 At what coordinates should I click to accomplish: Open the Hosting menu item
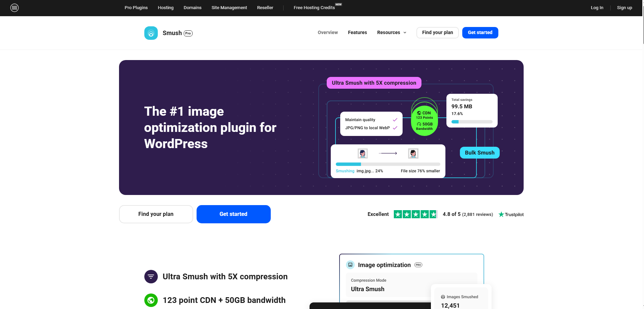[x=166, y=8]
